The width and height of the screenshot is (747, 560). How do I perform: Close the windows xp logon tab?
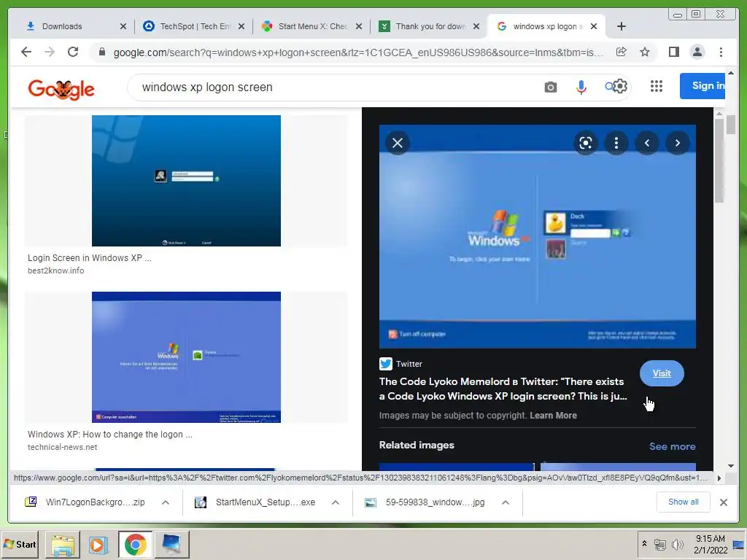(x=594, y=26)
